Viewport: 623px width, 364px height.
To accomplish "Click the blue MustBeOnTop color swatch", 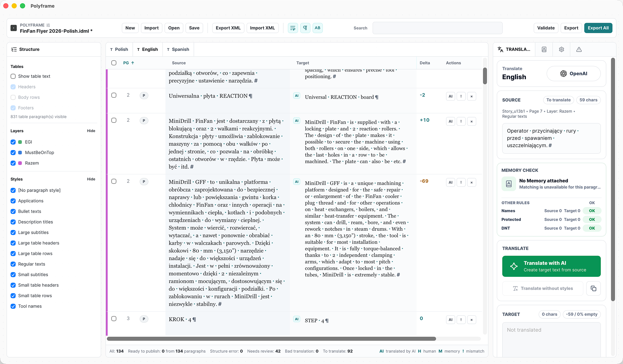I will (20, 152).
